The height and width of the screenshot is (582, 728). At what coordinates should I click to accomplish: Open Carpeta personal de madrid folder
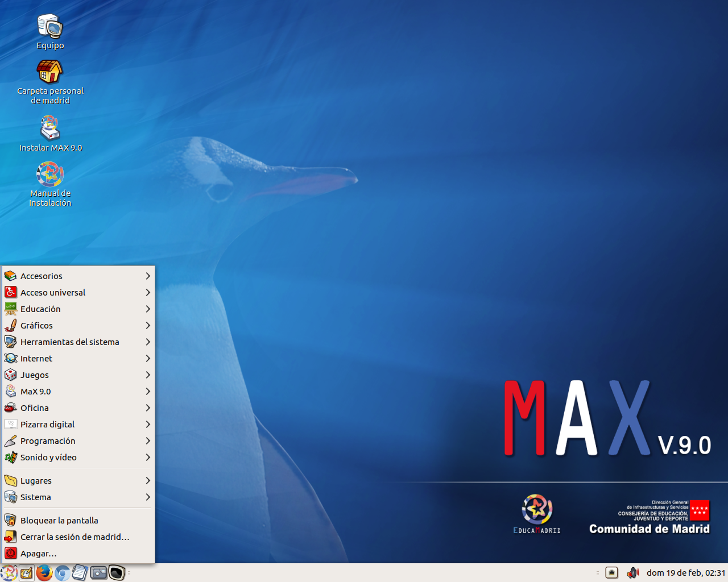coord(50,82)
